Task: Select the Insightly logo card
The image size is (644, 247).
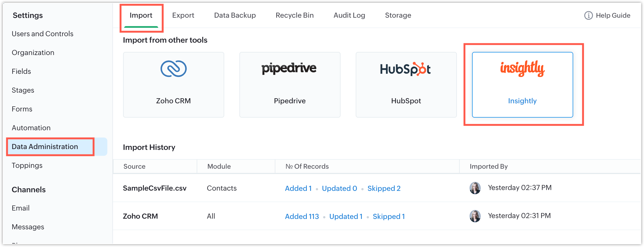Action: (522, 84)
